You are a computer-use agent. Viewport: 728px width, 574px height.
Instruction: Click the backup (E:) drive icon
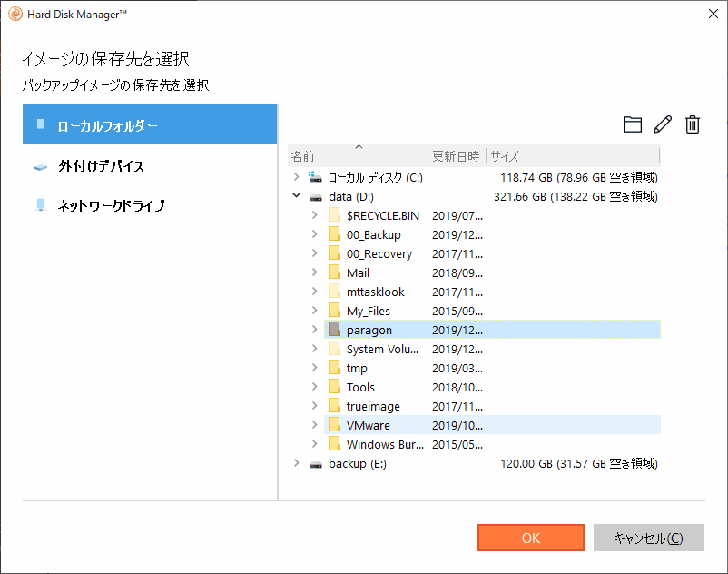click(315, 463)
